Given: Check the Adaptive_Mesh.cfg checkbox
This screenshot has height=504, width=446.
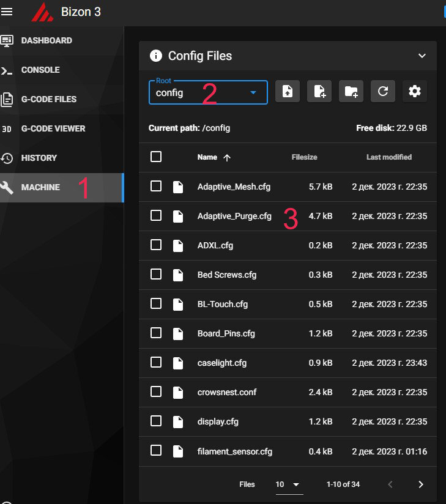Looking at the screenshot, I should (x=156, y=187).
